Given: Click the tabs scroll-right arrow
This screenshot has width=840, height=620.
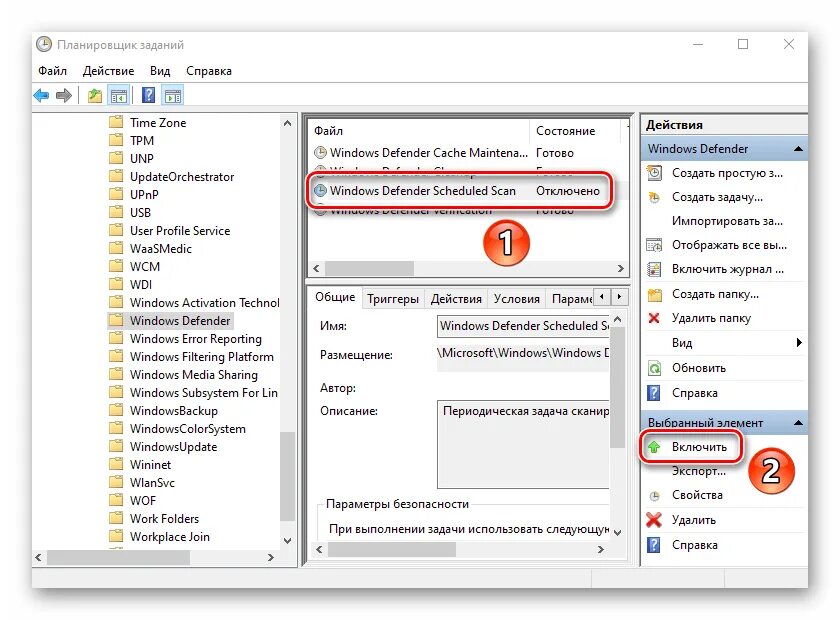Looking at the screenshot, I should (x=619, y=297).
